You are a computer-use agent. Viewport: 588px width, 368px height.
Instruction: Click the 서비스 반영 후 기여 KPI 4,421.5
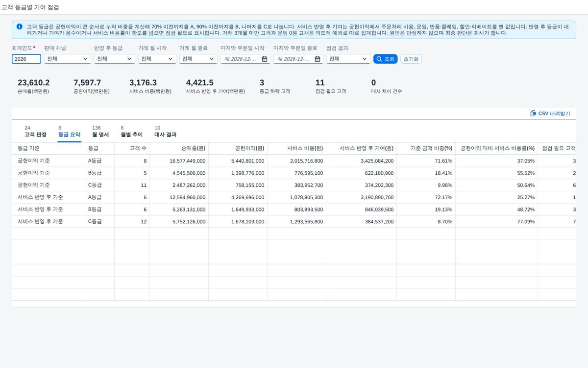click(200, 83)
